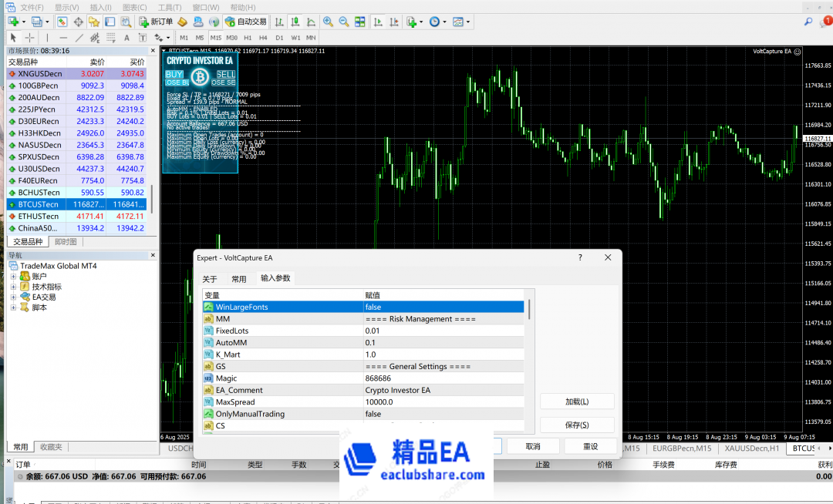Viewport: 833px width, 504px height.
Task: Select the ETHUSTecn symbol row
Action: point(39,217)
